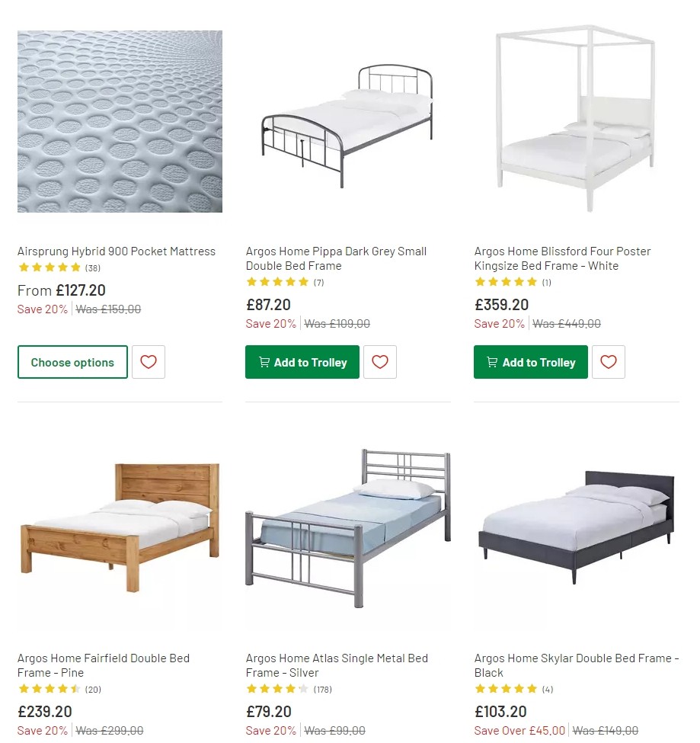Click the Blissford Four Poster bed photo
The image size is (700, 743).
coord(577,120)
